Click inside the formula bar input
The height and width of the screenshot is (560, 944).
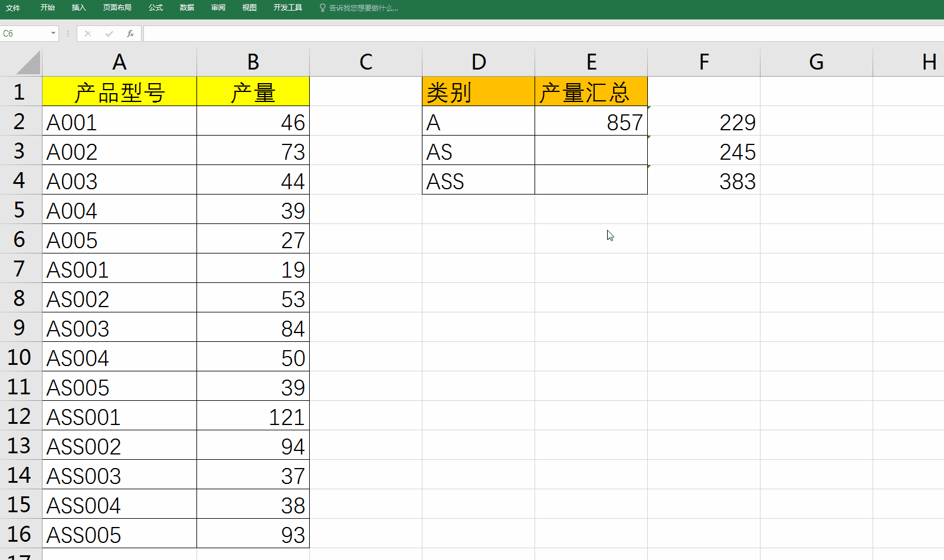543,34
